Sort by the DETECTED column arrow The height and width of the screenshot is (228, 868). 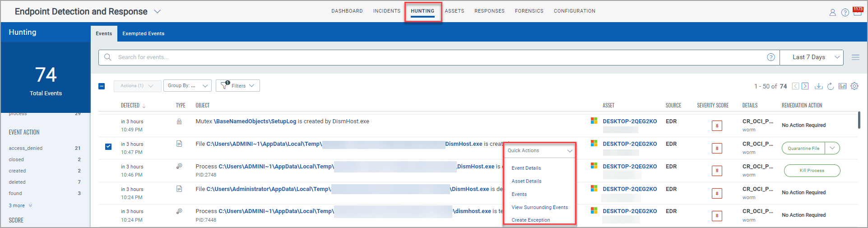(144, 106)
